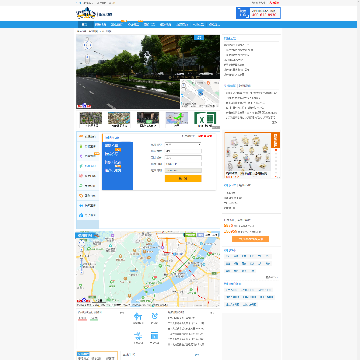Open the dropdown at the map's top-right corner
Screen dimensions: 360x360
click(211, 235)
